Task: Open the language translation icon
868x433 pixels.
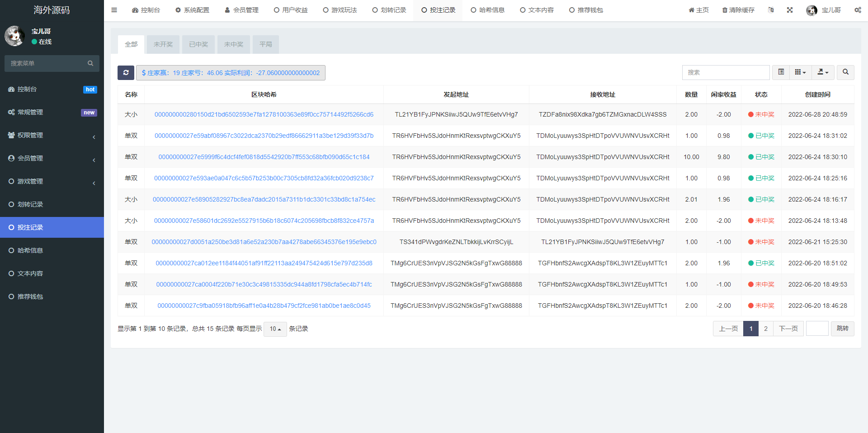Action: tap(771, 10)
